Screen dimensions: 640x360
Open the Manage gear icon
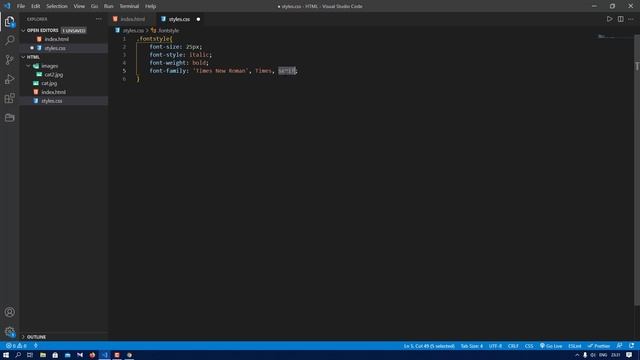(x=9, y=331)
